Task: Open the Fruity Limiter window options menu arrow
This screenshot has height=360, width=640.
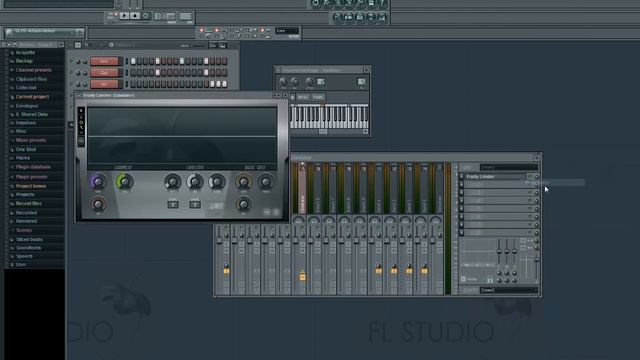Action: click(79, 96)
